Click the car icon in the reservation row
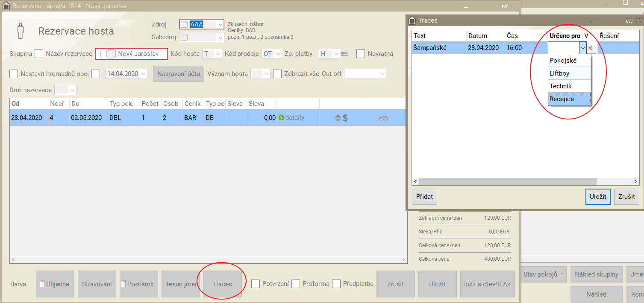Screen dimensions: 644x303 [383, 118]
